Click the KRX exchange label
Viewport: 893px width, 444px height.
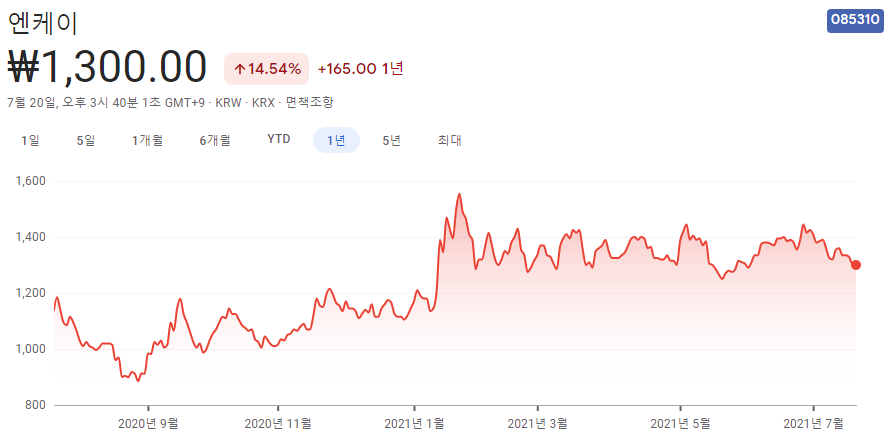[263, 103]
